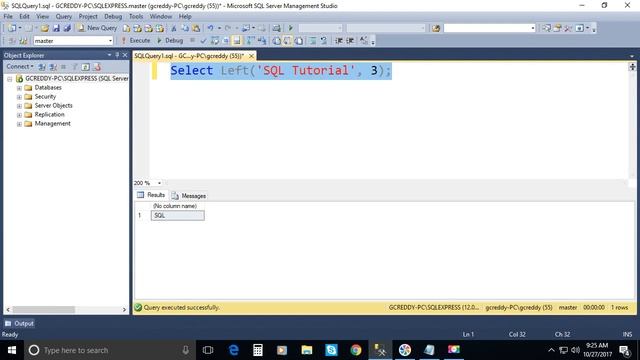
Task: Expand the Security folder
Action: click(19, 97)
